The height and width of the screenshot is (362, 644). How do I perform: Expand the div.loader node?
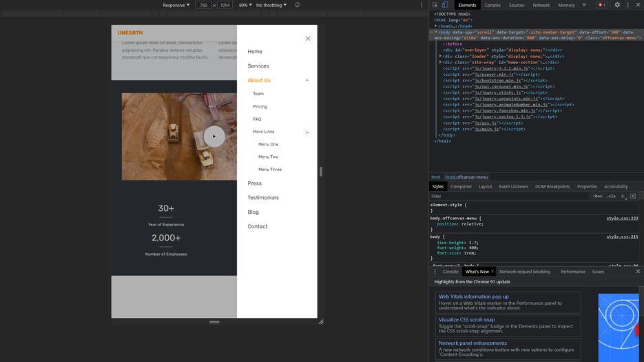pyautogui.click(x=440, y=57)
